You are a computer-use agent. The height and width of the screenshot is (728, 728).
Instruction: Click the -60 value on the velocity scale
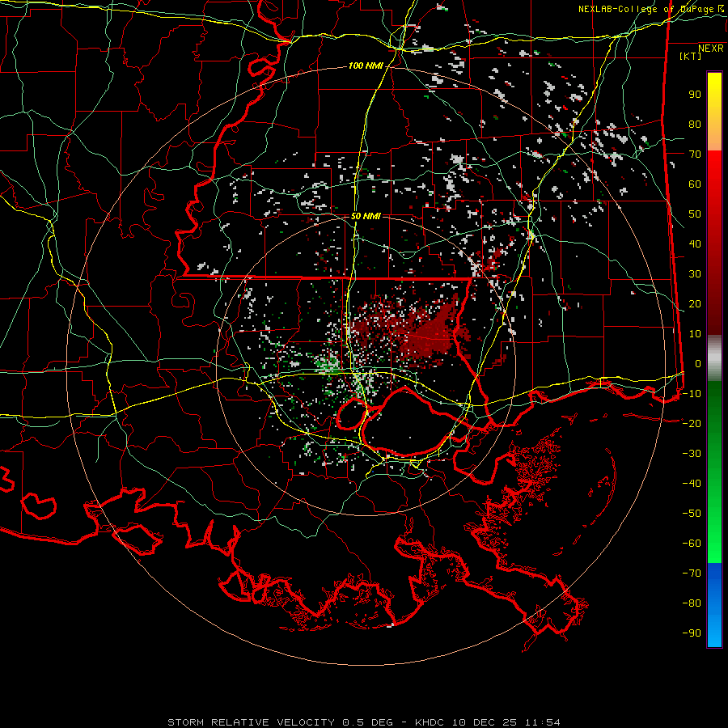[x=692, y=544]
